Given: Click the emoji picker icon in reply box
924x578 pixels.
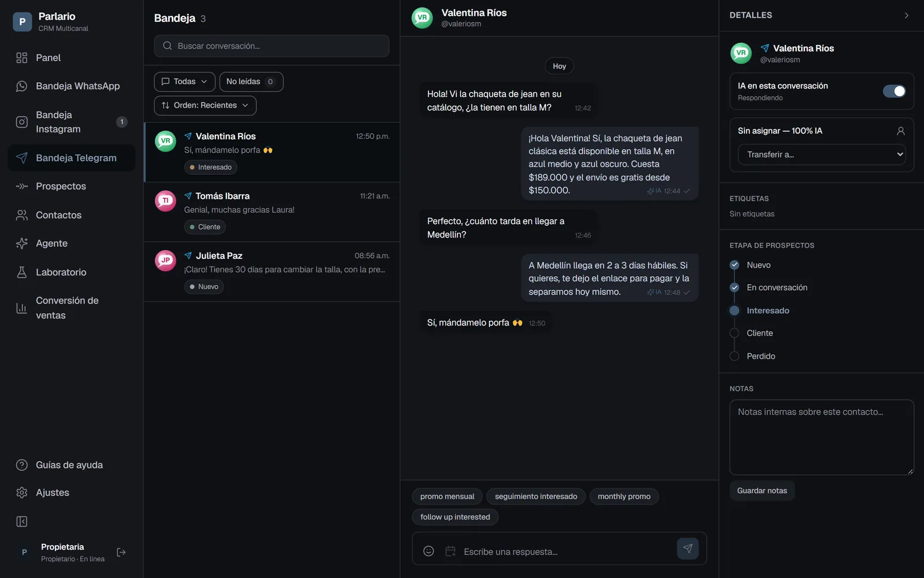Looking at the screenshot, I should coord(429,551).
